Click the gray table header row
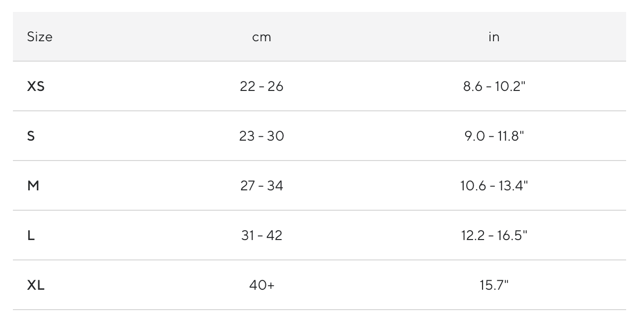 click(320, 37)
